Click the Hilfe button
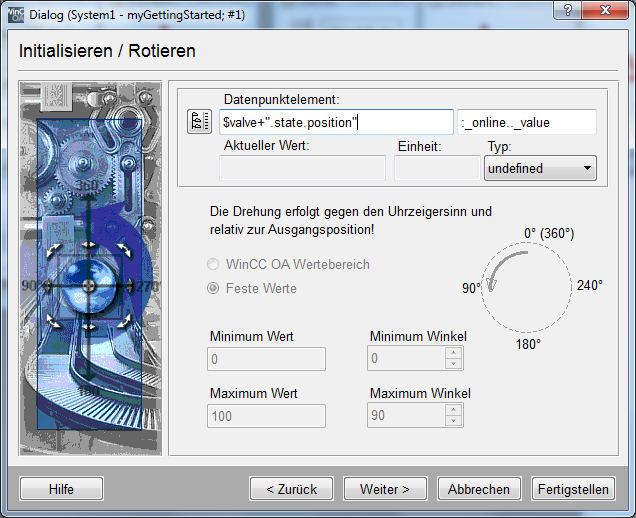The image size is (636, 518). [x=61, y=489]
